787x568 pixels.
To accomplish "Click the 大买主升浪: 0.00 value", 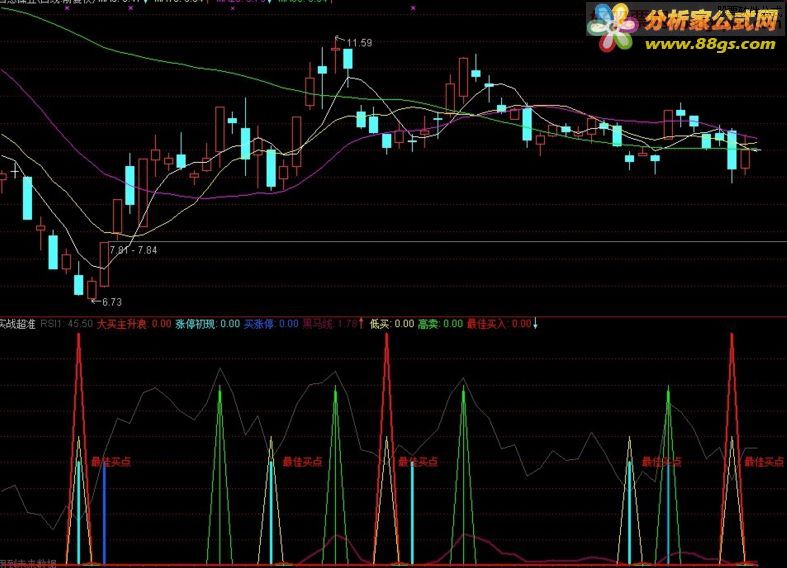I will pyautogui.click(x=134, y=324).
